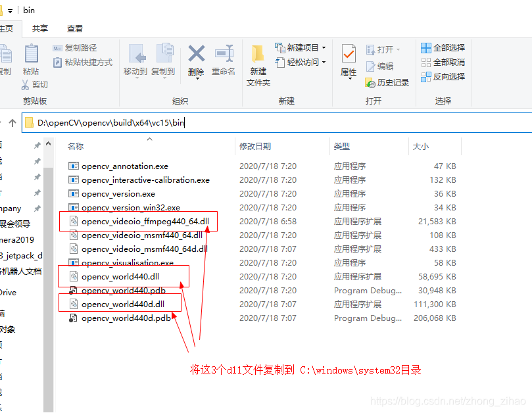Image resolution: width=532 pixels, height=413 pixels.
Task: Click the Rename (重命名) icon
Action: pyautogui.click(x=224, y=53)
